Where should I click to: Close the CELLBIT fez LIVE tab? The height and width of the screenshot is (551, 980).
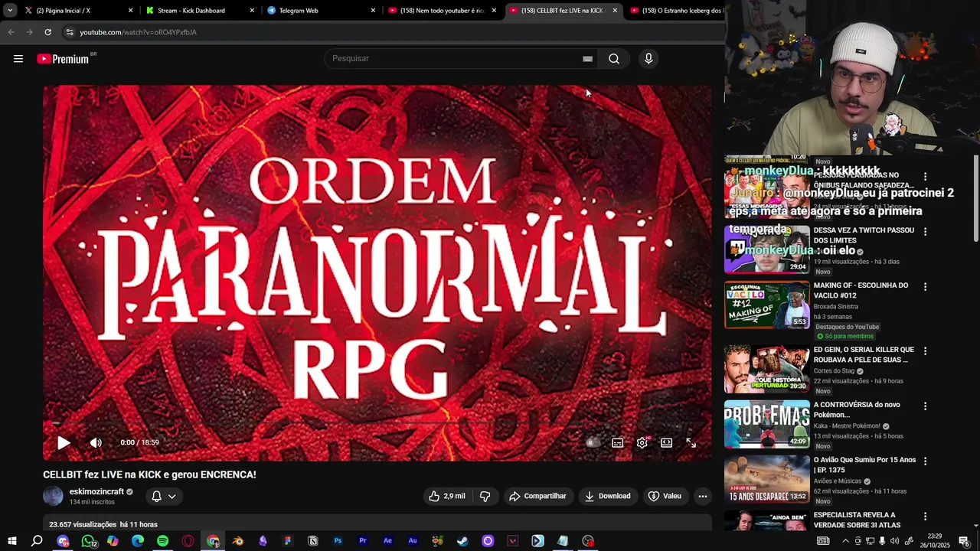615,11
